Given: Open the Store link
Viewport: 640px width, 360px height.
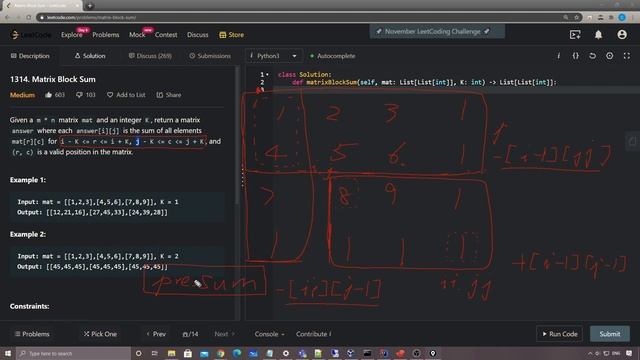Looking at the screenshot, I should [x=231, y=35].
